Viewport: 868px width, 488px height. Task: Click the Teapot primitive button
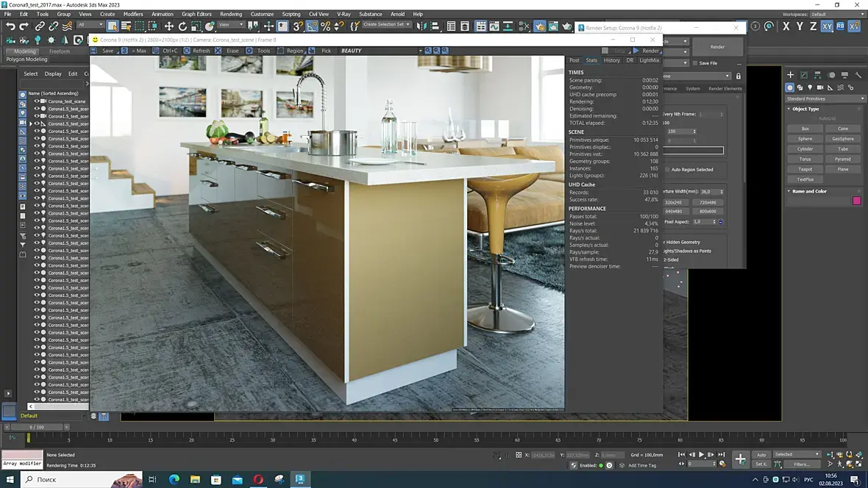[x=805, y=169]
